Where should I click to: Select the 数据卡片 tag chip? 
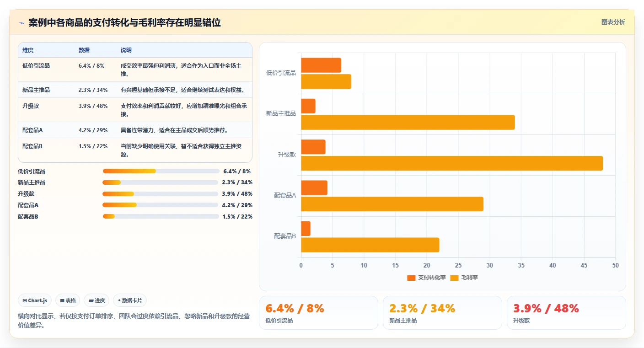click(130, 300)
